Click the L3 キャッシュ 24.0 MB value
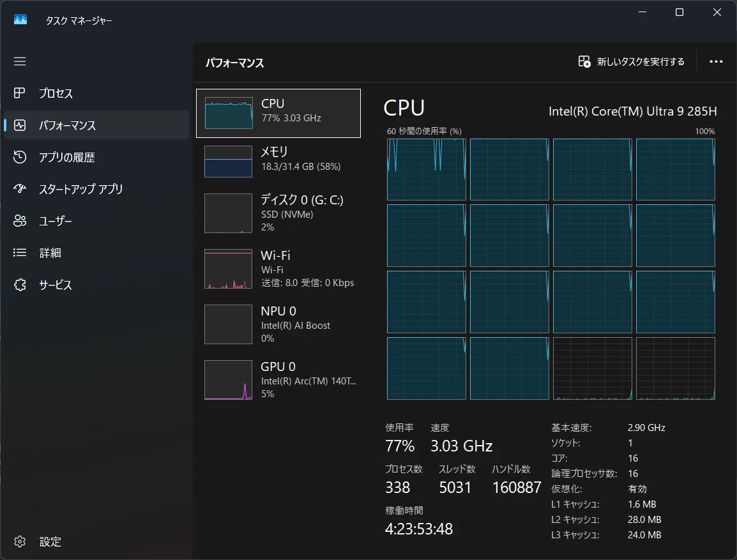Screen dimensions: 737x560 pos(644,534)
